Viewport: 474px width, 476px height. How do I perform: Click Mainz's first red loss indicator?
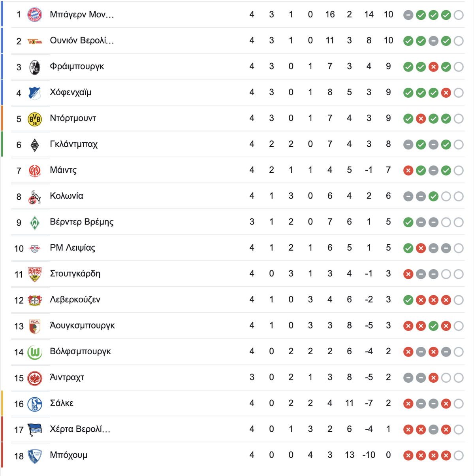pyautogui.click(x=408, y=170)
